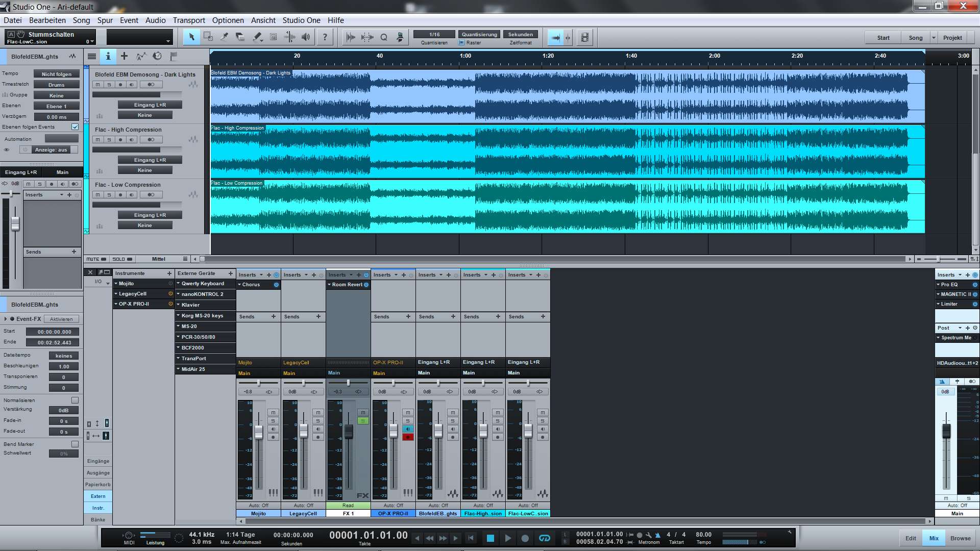This screenshot has width=980, height=551.
Task: Toggle the Metronome click icon
Action: [x=658, y=535]
